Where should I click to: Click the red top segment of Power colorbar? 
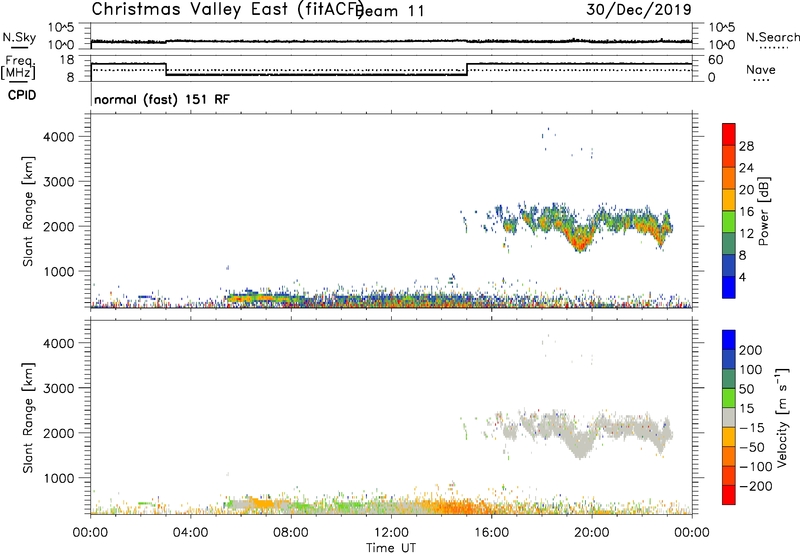click(729, 134)
